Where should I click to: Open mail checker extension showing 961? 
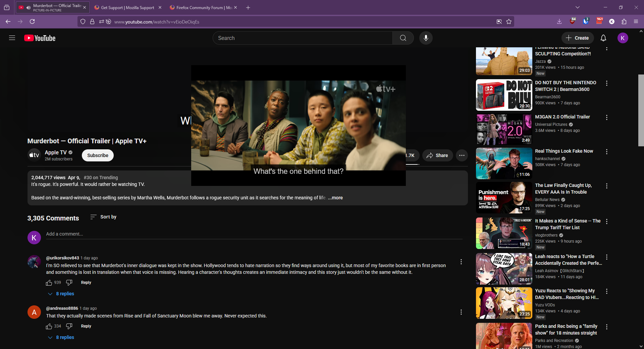point(599,21)
